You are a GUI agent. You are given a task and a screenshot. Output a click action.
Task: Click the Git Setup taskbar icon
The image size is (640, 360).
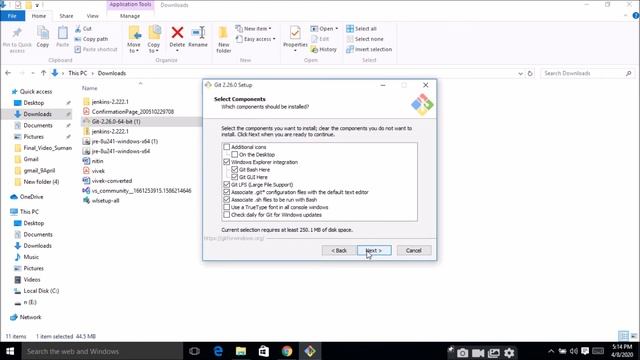(x=310, y=351)
